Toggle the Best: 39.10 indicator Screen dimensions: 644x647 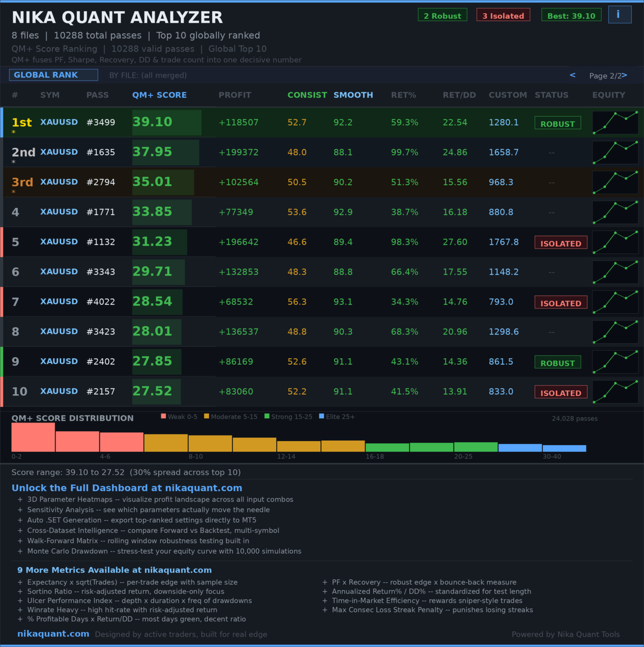click(x=571, y=14)
